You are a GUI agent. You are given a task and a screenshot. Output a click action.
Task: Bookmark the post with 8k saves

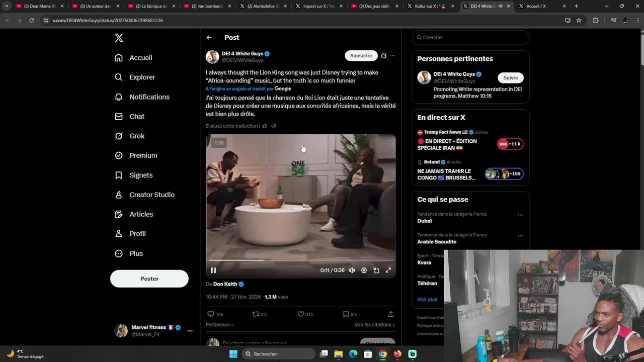coord(350,314)
